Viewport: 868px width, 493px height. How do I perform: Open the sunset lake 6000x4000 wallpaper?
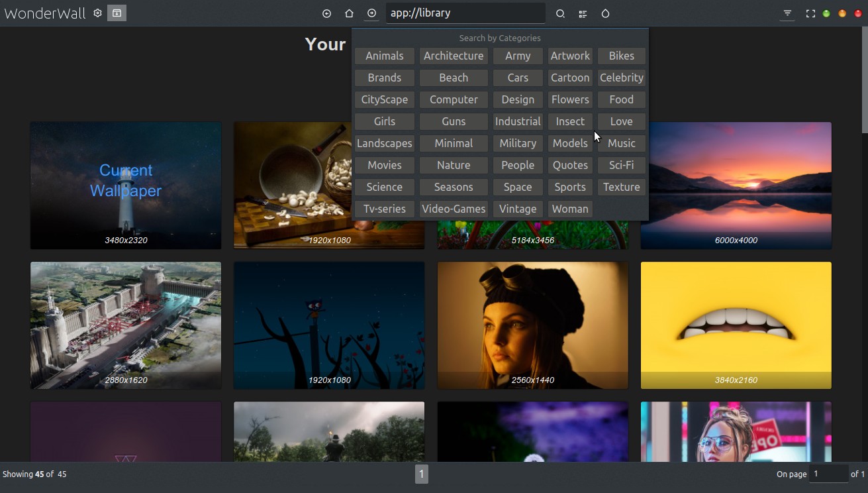point(736,186)
